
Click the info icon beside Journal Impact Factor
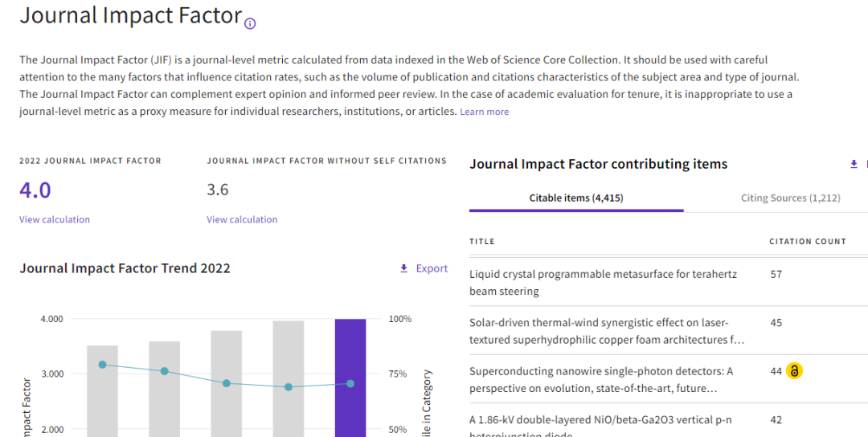click(250, 23)
